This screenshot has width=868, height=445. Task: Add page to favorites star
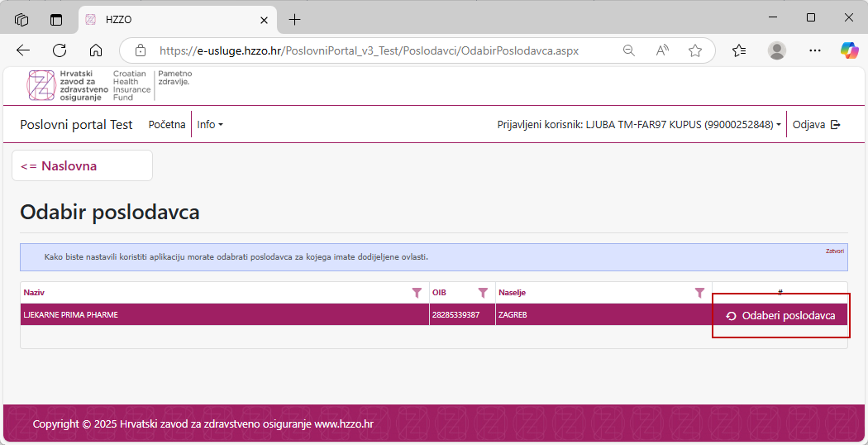point(695,50)
